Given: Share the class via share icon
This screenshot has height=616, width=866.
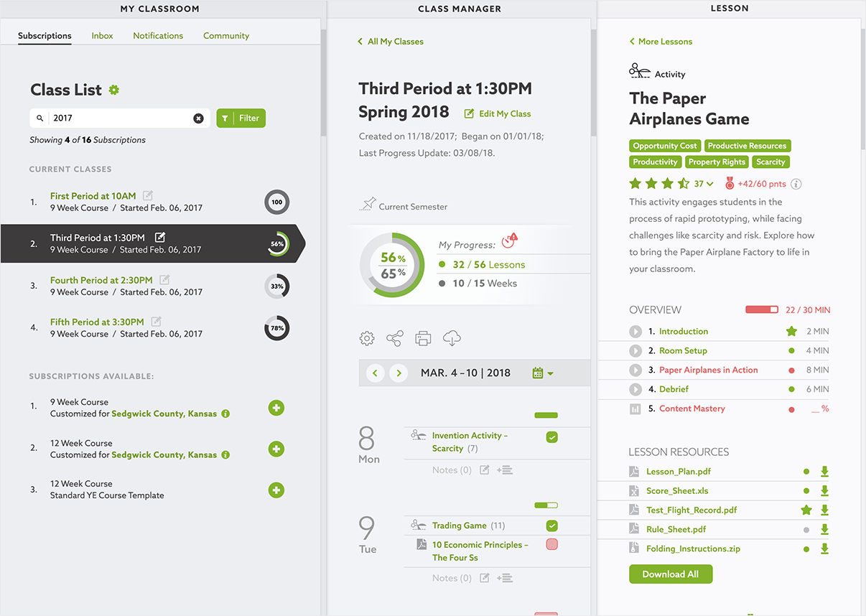Looking at the screenshot, I should click(x=394, y=338).
